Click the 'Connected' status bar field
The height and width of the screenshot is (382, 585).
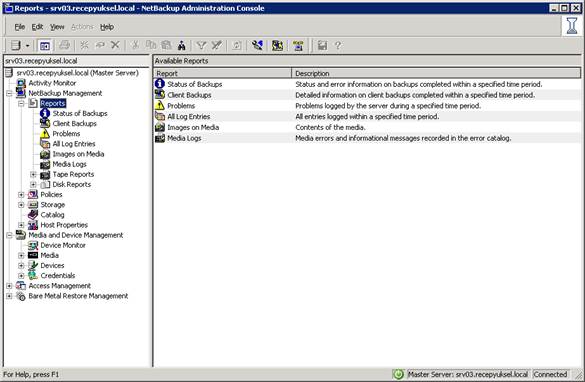(x=551, y=374)
